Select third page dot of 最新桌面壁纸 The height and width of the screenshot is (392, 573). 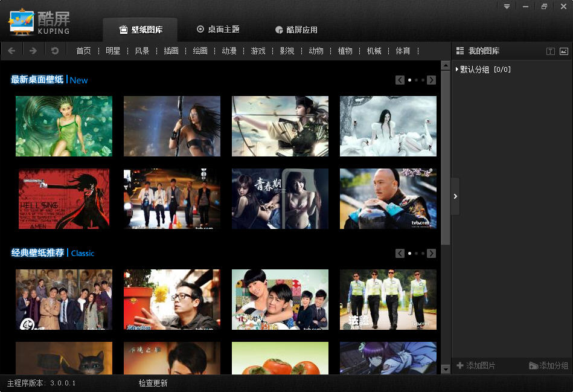(x=423, y=80)
